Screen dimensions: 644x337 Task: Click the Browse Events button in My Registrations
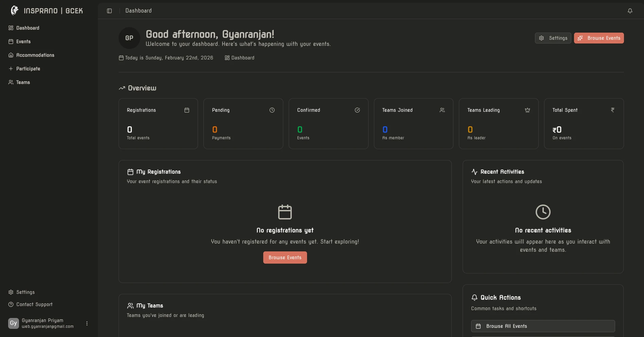[285, 258]
